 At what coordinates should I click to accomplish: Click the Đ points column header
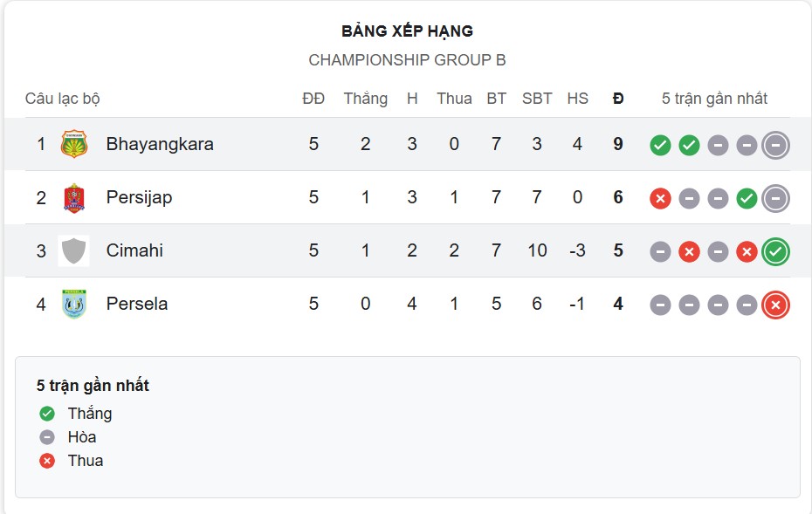(617, 99)
